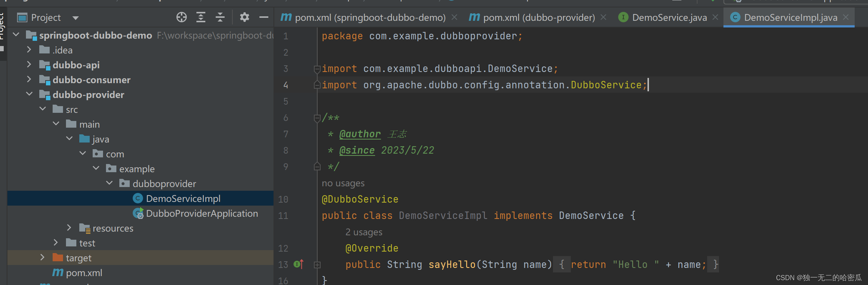The image size is (868, 285).
Task: Click the DemoServiceImpl class icon in tree
Action: pyautogui.click(x=138, y=199)
